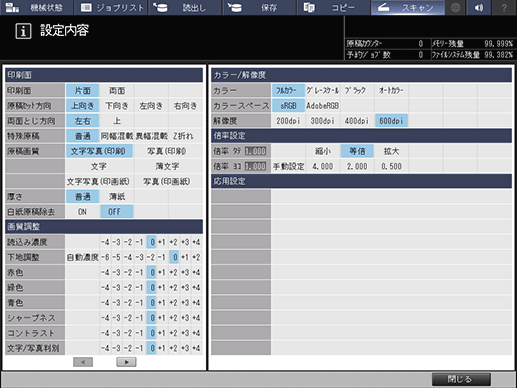
Task: Set resolution to 200dpi
Action: click(x=288, y=121)
